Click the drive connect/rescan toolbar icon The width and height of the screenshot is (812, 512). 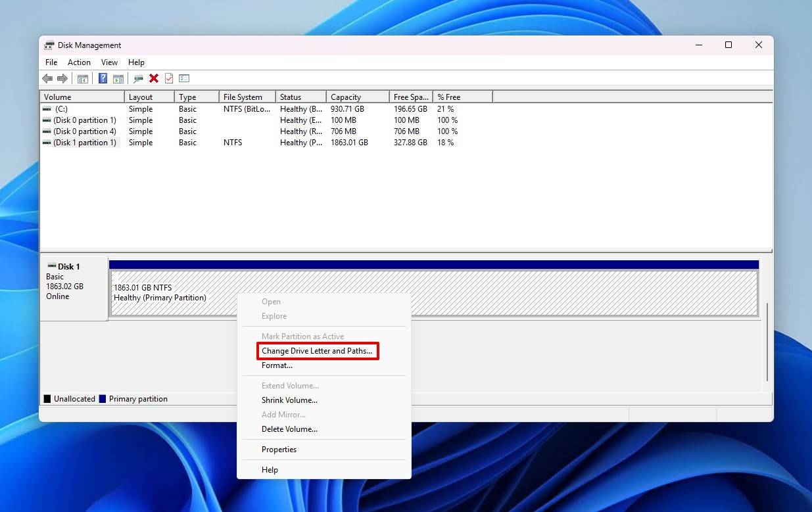tap(138, 79)
